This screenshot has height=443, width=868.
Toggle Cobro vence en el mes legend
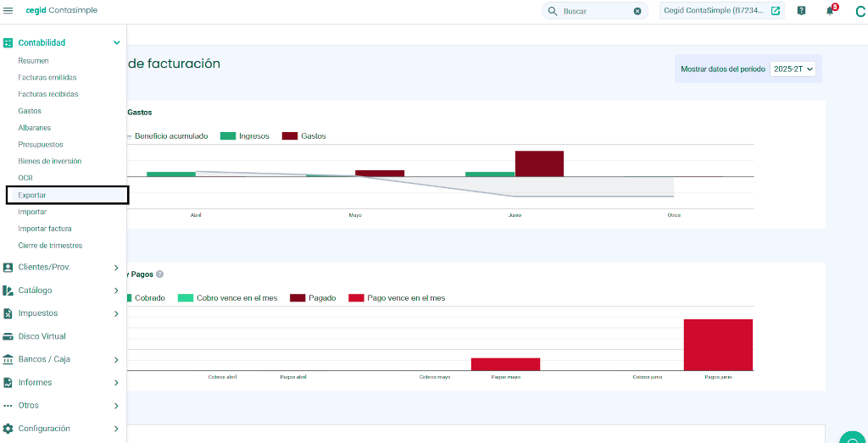pos(227,298)
